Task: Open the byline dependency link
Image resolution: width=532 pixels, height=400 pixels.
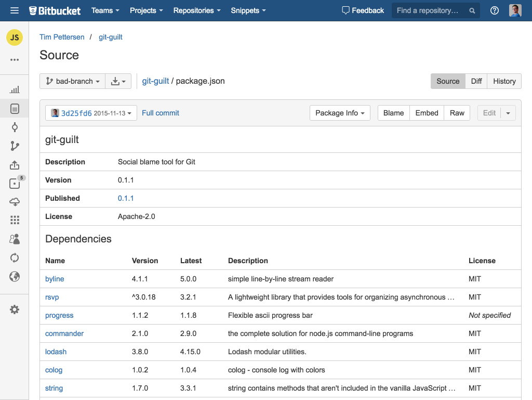Action: pos(55,279)
